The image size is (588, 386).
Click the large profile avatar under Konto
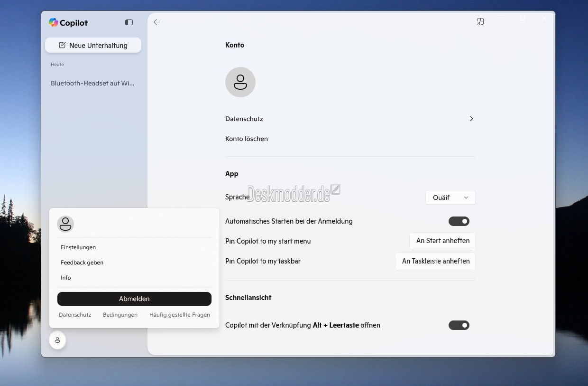[x=240, y=82]
